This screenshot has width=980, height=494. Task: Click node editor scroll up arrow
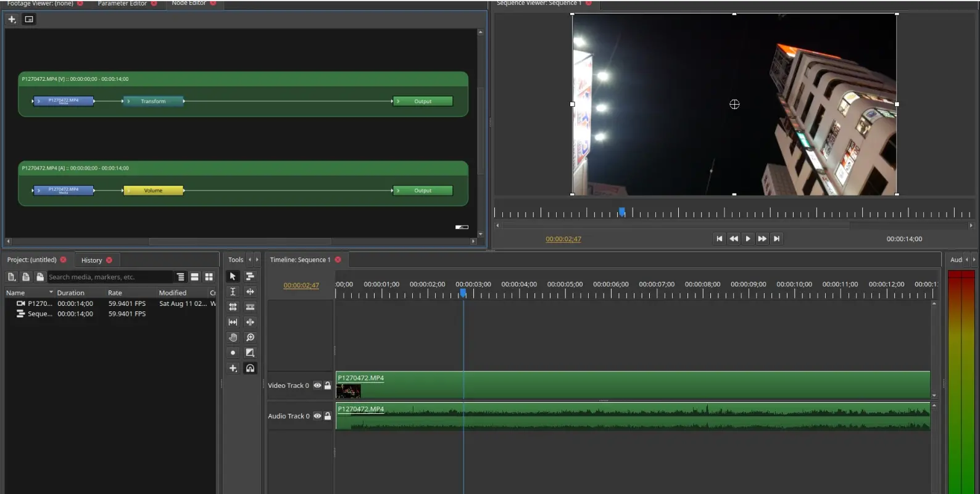tap(481, 32)
